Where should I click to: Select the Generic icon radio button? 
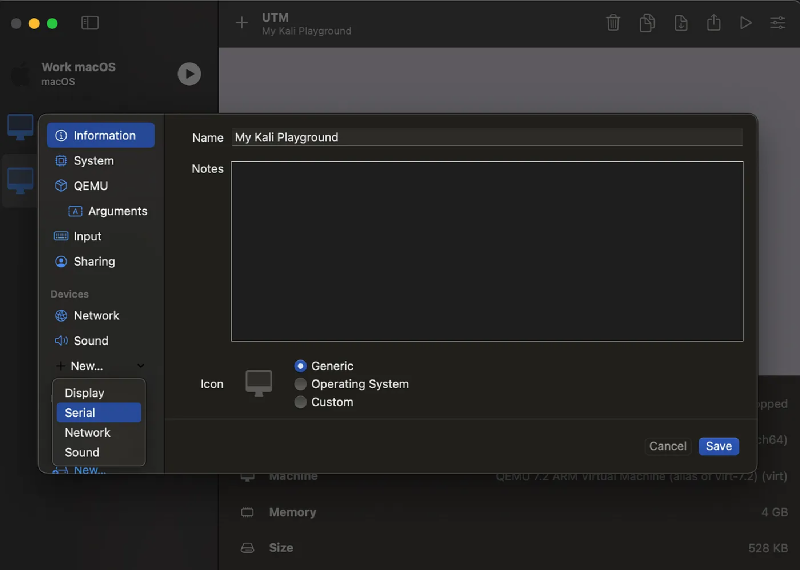click(301, 366)
